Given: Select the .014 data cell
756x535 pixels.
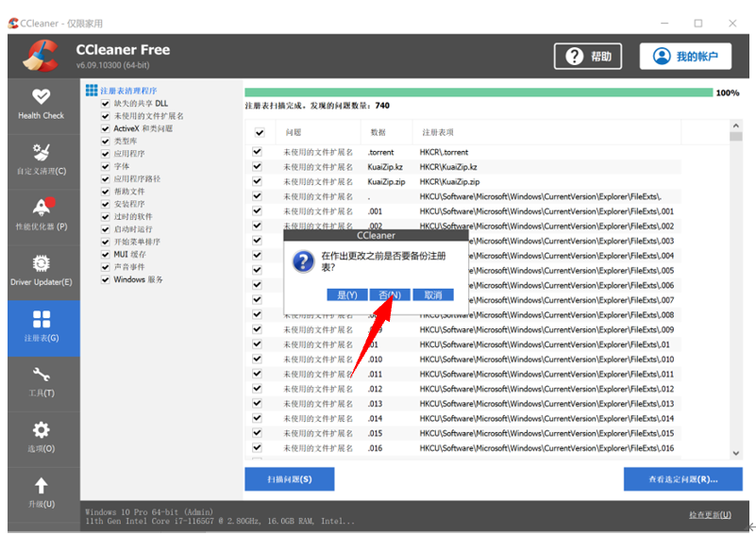Looking at the screenshot, I should [375, 419].
